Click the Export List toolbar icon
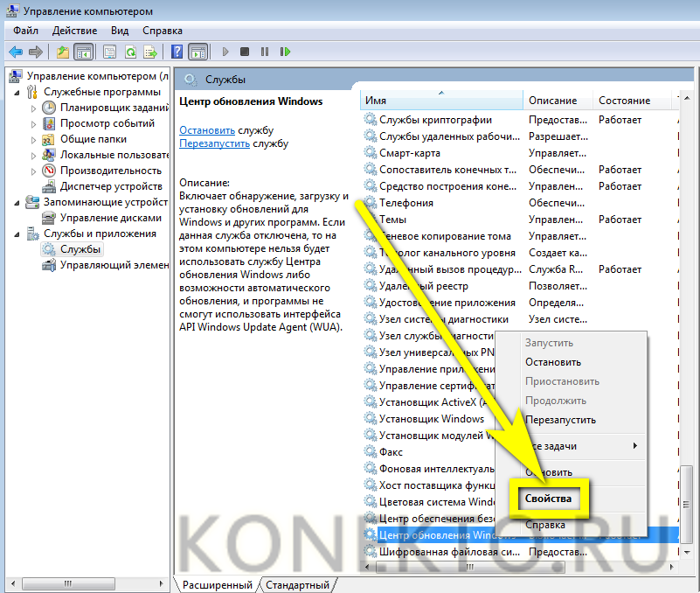The image size is (700, 593). (x=150, y=52)
